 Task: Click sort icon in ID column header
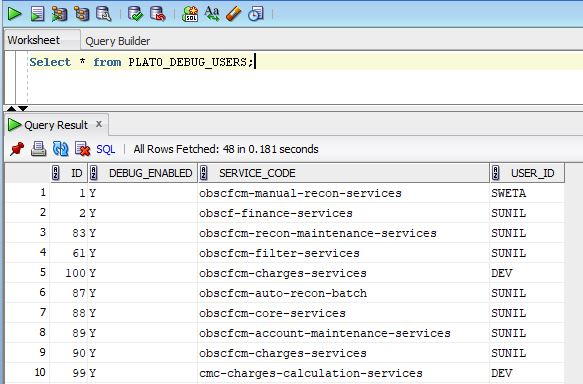pyautogui.click(x=56, y=173)
